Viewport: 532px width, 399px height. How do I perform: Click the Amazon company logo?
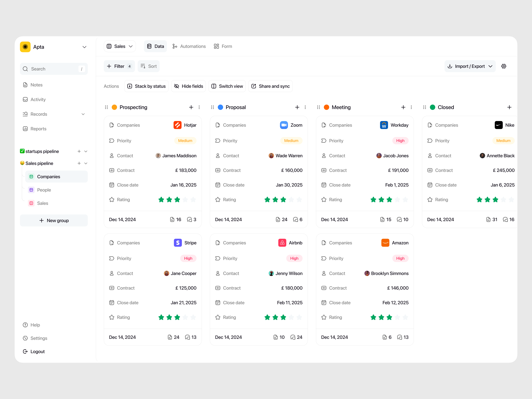pos(385,243)
